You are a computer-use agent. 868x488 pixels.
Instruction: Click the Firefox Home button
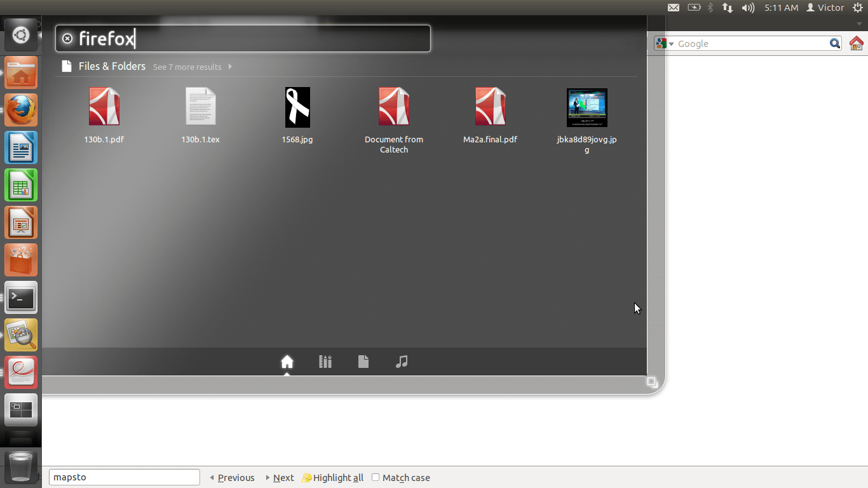click(857, 43)
